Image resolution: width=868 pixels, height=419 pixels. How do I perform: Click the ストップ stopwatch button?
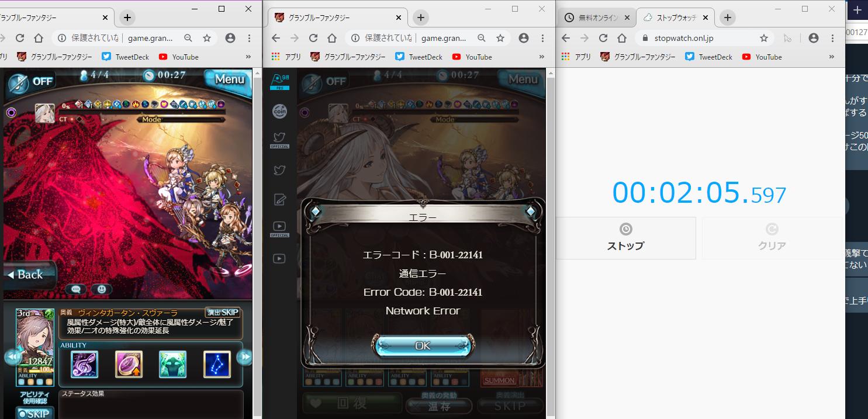625,238
